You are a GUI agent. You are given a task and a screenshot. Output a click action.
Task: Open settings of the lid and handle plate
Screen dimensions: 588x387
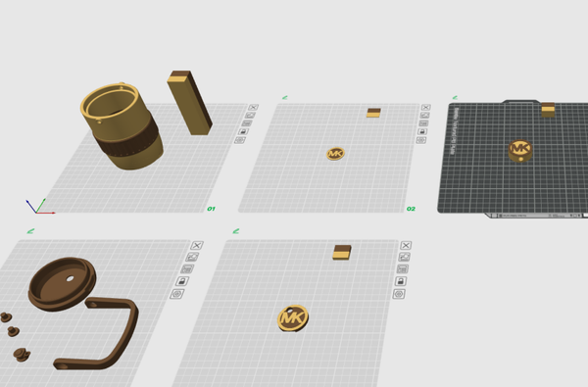click(x=177, y=294)
